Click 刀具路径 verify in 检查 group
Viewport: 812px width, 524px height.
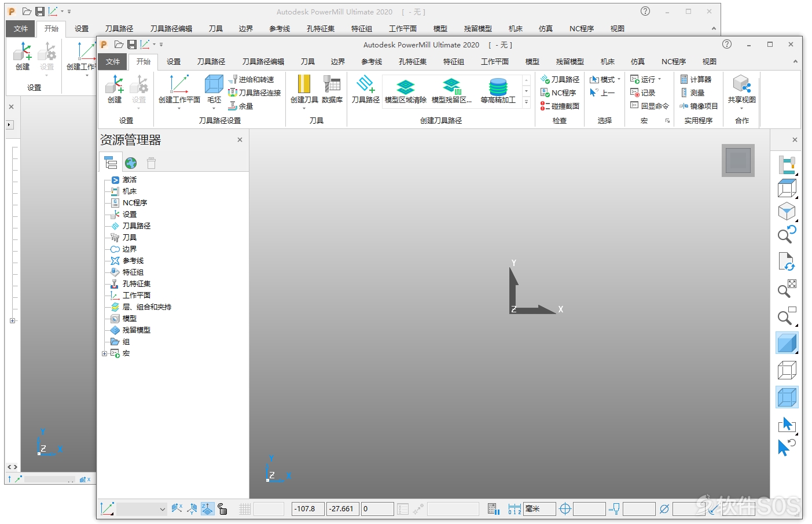click(560, 79)
